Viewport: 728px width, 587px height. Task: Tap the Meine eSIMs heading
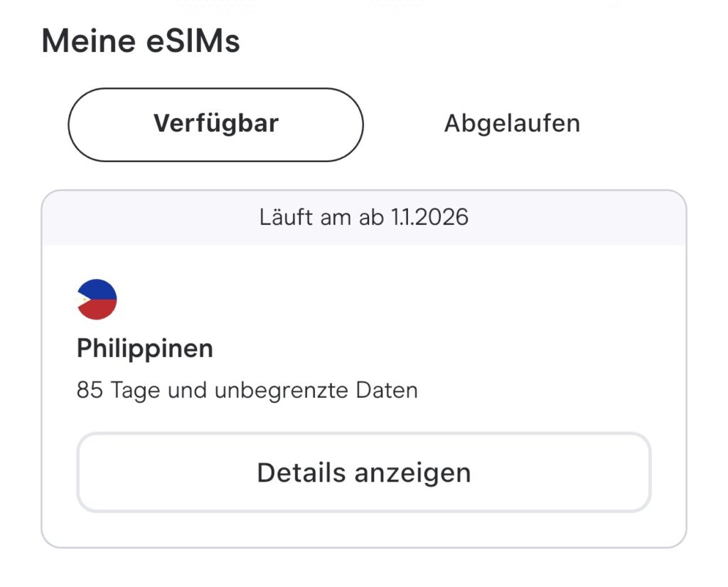(x=141, y=41)
